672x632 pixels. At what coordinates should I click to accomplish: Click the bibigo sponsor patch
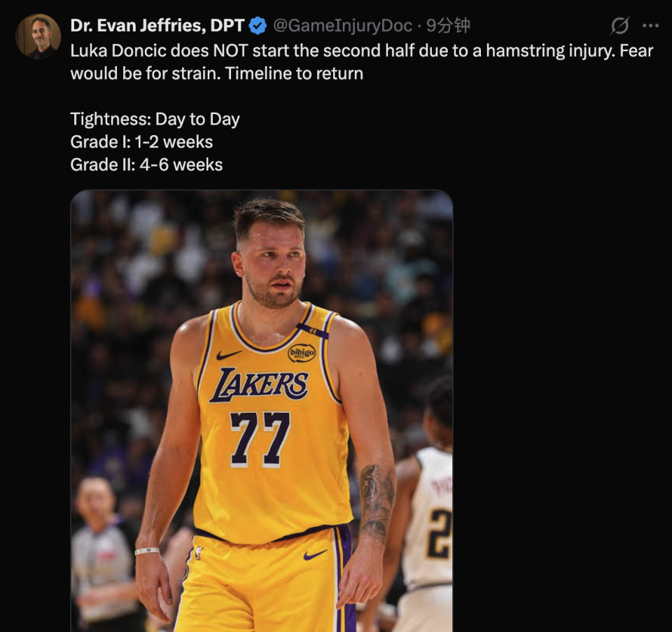coord(302,353)
